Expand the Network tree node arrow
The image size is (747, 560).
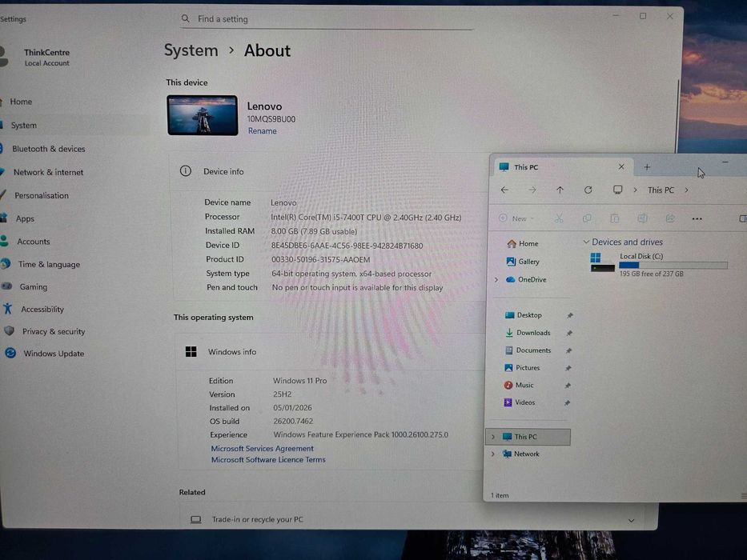click(492, 454)
